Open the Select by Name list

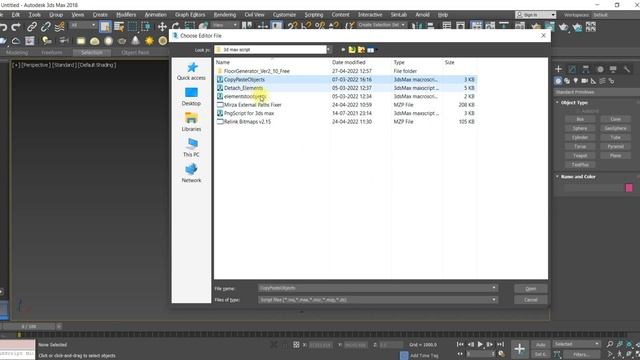tap(119, 27)
